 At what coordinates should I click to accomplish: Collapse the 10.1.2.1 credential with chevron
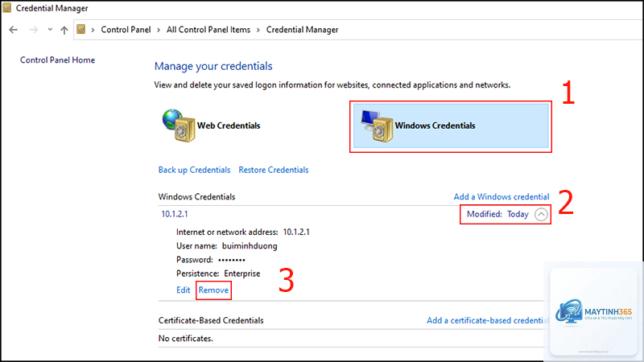coord(541,214)
